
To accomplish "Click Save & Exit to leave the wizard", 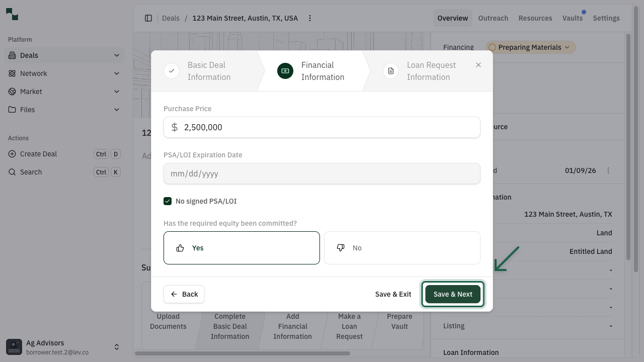I will (x=393, y=294).
